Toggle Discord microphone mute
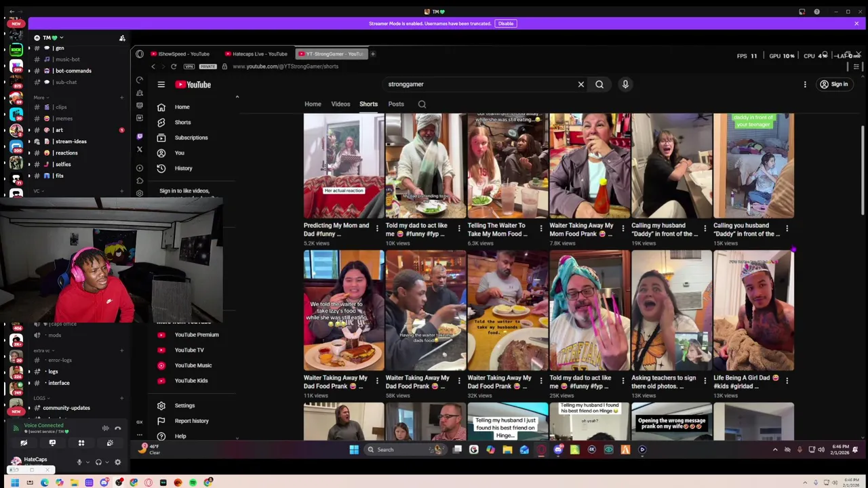Image resolution: width=868 pixels, height=488 pixels. pos(79,462)
